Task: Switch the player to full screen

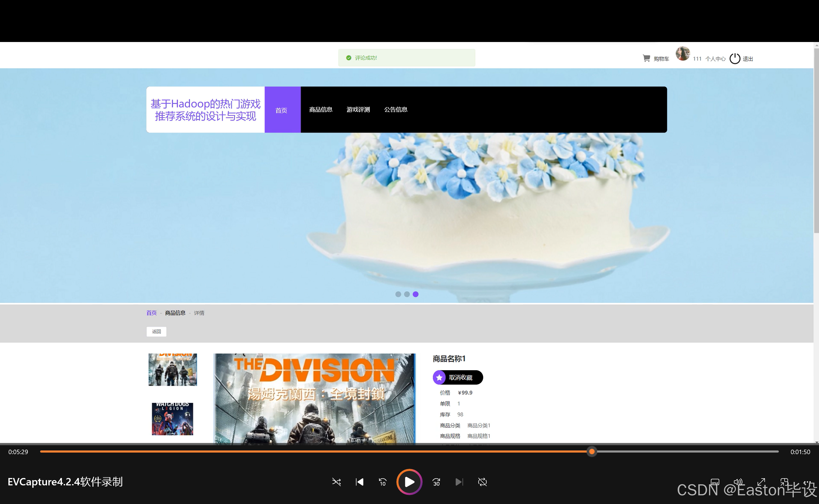Action: coord(761,482)
